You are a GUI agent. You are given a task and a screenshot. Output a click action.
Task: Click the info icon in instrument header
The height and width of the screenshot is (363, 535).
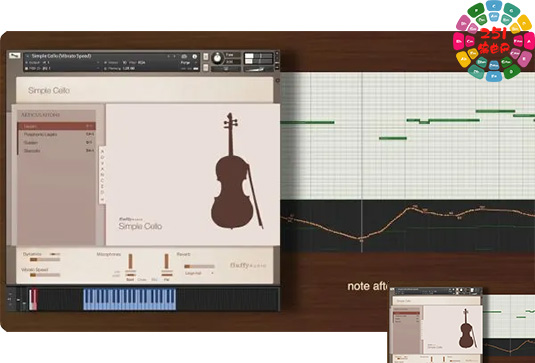194,56
